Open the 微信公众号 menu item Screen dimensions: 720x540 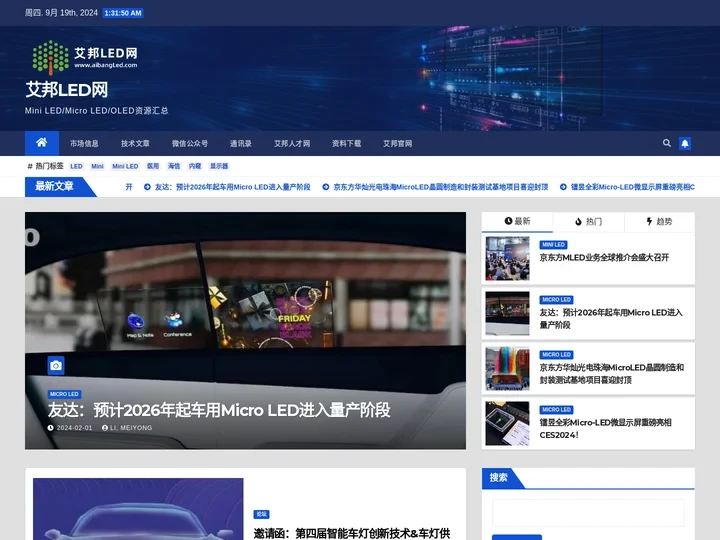pyautogui.click(x=190, y=144)
